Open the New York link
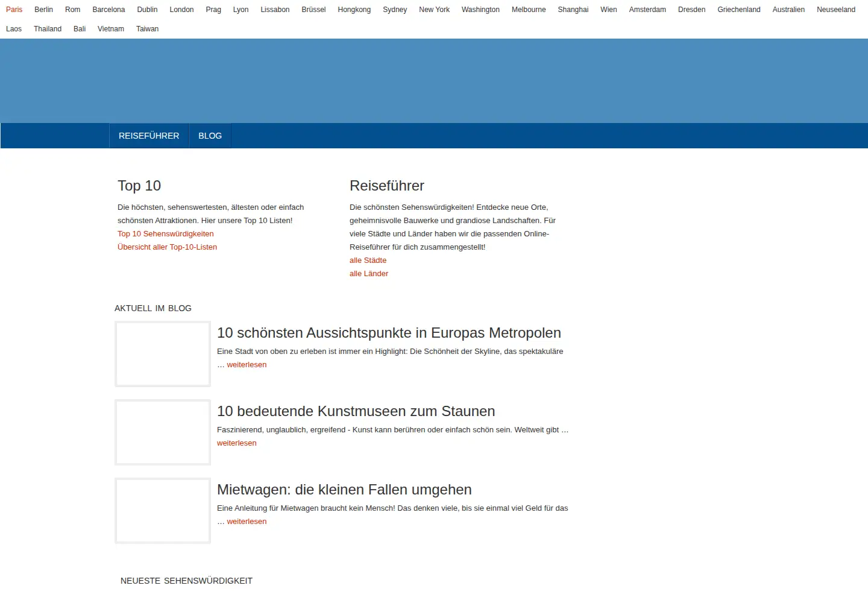 [x=434, y=10]
